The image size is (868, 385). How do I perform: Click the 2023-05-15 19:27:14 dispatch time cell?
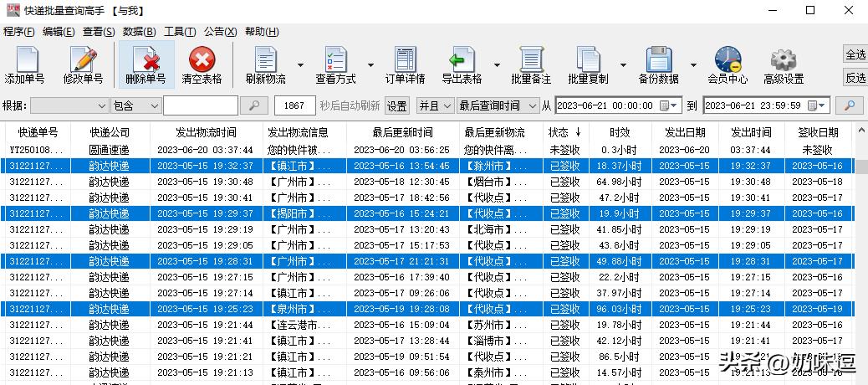(206, 293)
